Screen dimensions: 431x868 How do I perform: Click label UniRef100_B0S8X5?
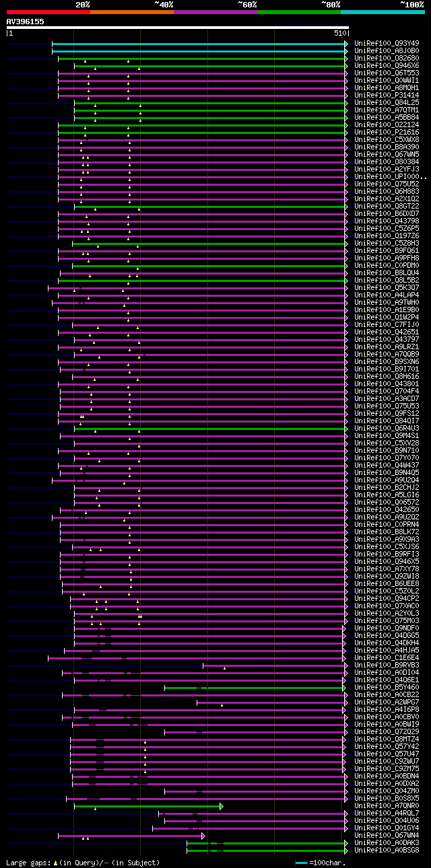click(x=387, y=798)
